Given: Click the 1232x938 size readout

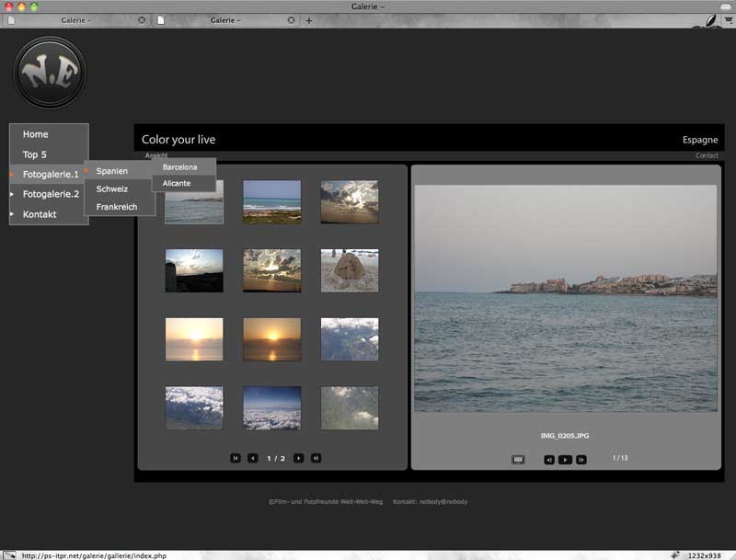Looking at the screenshot, I should (x=704, y=555).
